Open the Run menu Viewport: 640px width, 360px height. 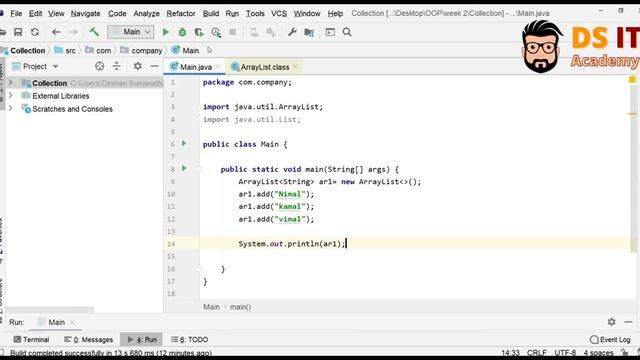[x=232, y=13]
